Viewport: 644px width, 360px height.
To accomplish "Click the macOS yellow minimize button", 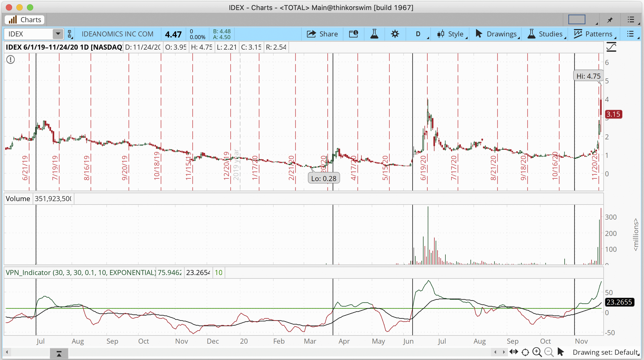I will (20, 7).
